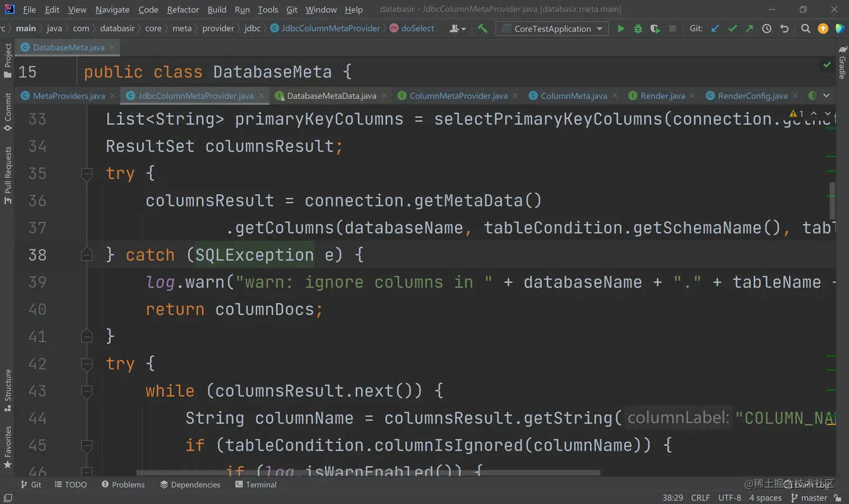
Task: Toggle the Terminal tool window
Action: 256,484
